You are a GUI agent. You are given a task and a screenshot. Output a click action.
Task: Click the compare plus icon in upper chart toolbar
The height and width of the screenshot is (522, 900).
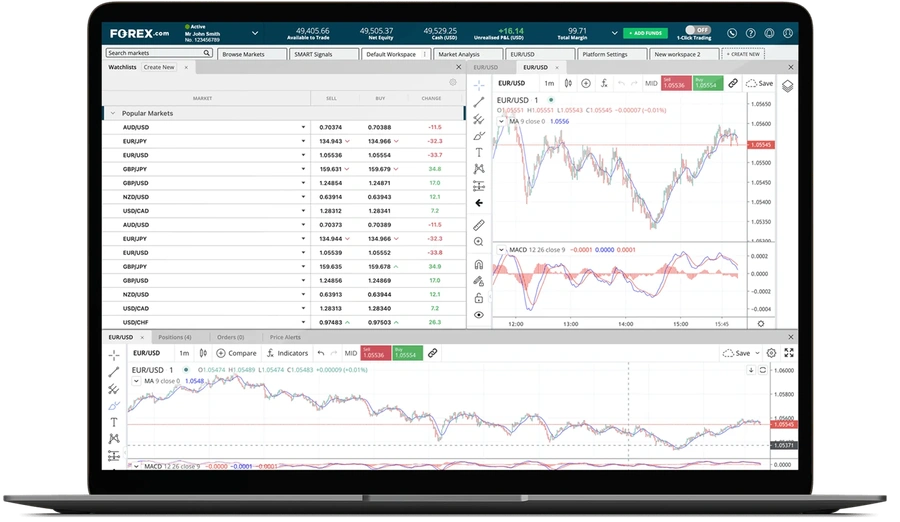click(585, 83)
